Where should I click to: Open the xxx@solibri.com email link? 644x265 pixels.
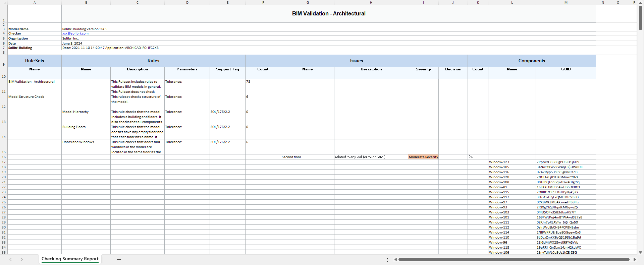click(x=75, y=34)
